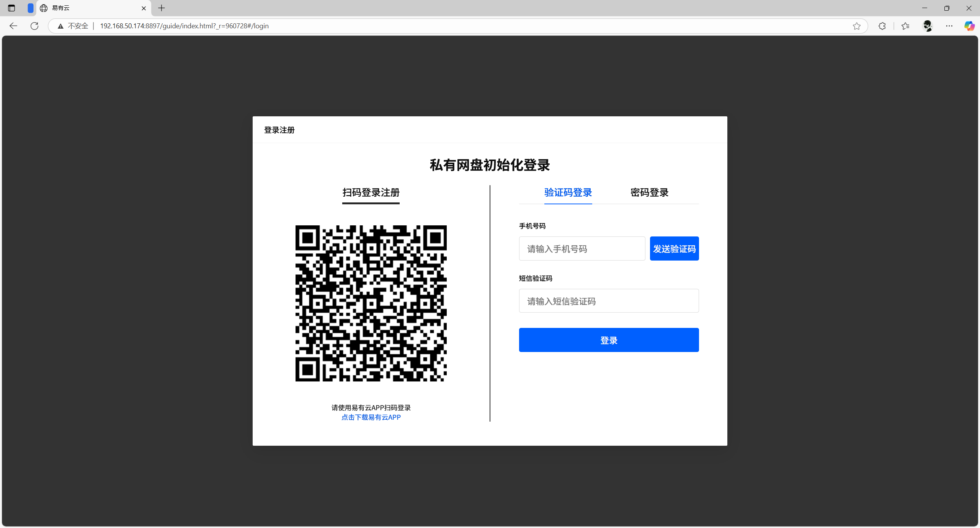Select the 扫码登录注册 heading tab
This screenshot has width=980, height=528.
click(371, 192)
